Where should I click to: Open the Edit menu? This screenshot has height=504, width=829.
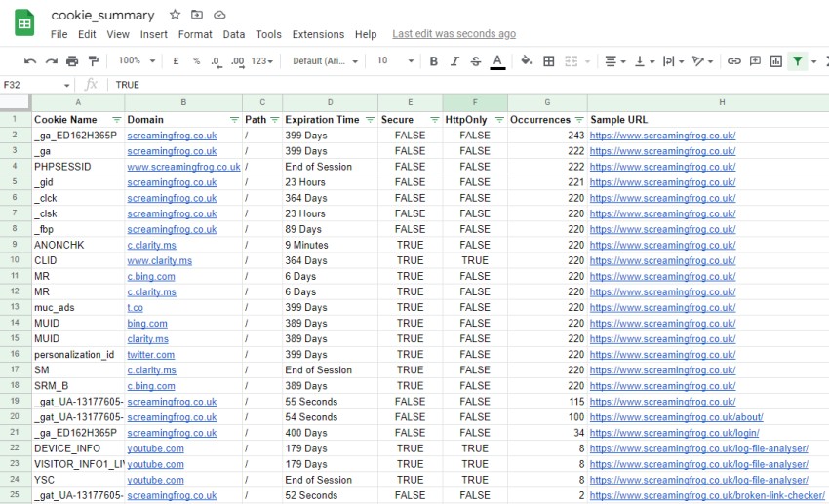tap(87, 34)
